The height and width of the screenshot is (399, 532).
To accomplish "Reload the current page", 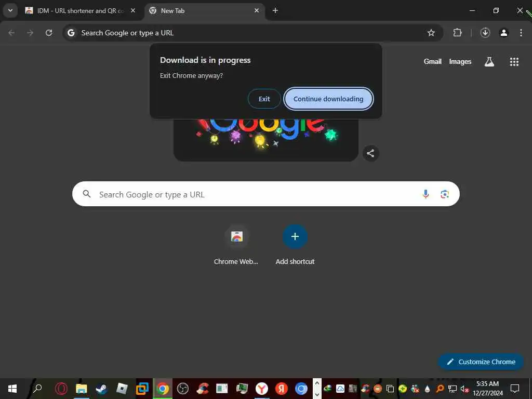I will [x=49, y=33].
